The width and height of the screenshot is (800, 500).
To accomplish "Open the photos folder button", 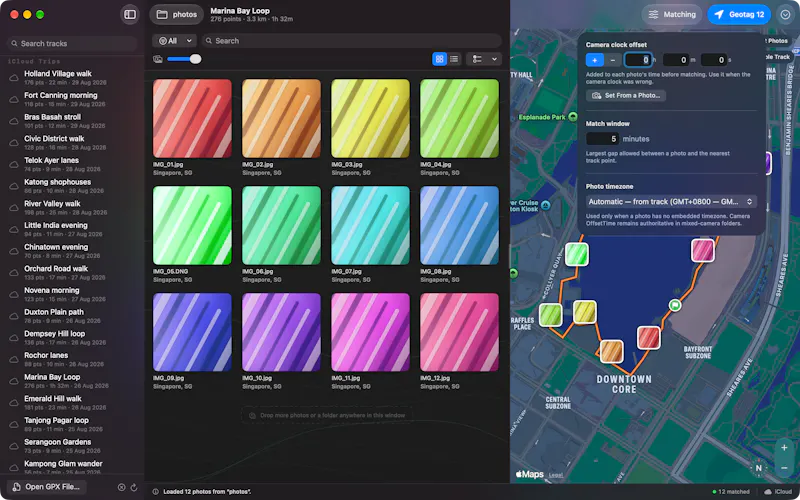I will [x=177, y=15].
